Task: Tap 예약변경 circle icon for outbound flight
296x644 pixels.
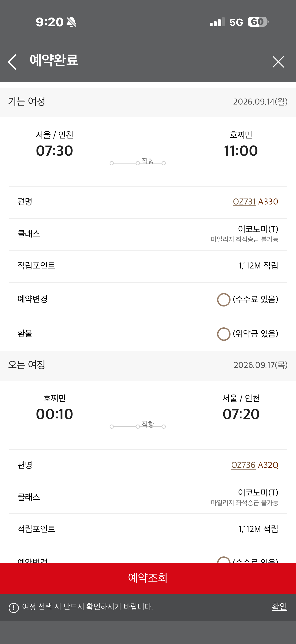Action: click(x=224, y=300)
